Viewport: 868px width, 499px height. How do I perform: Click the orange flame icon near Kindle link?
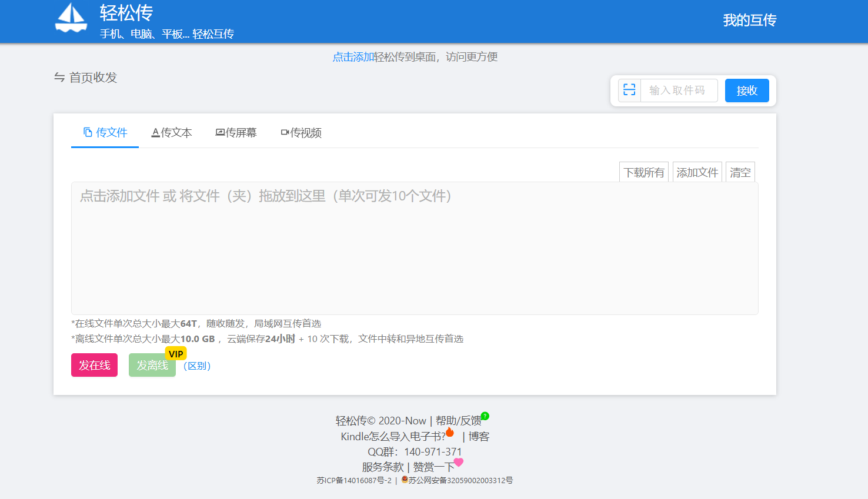(450, 433)
